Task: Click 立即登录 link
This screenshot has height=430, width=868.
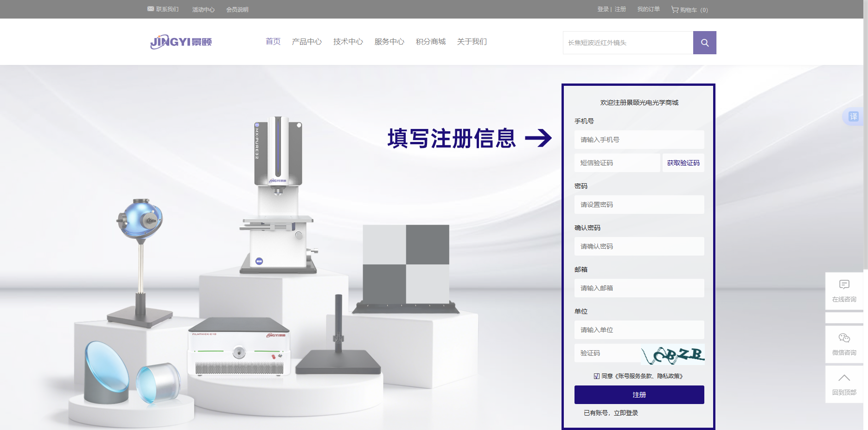Action: pyautogui.click(x=626, y=413)
